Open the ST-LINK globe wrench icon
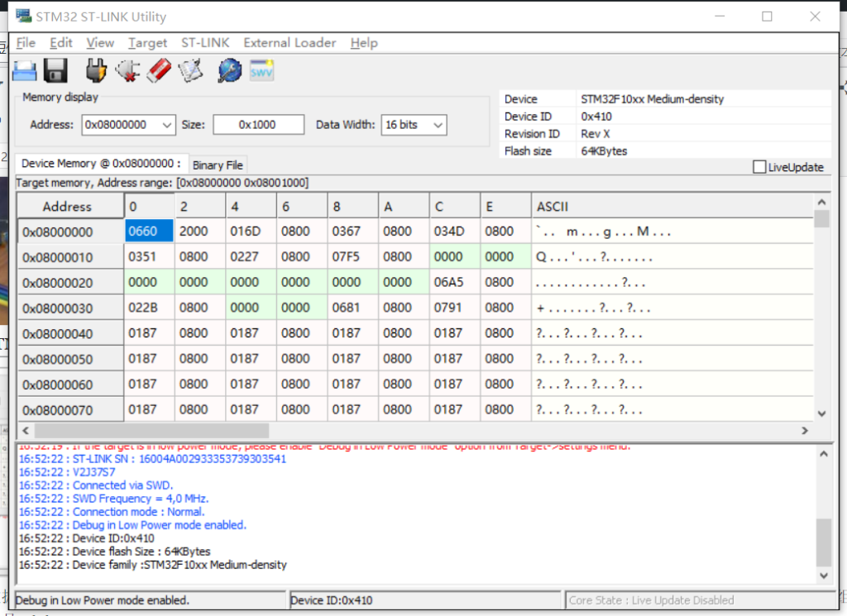The image size is (847, 616). pyautogui.click(x=230, y=71)
